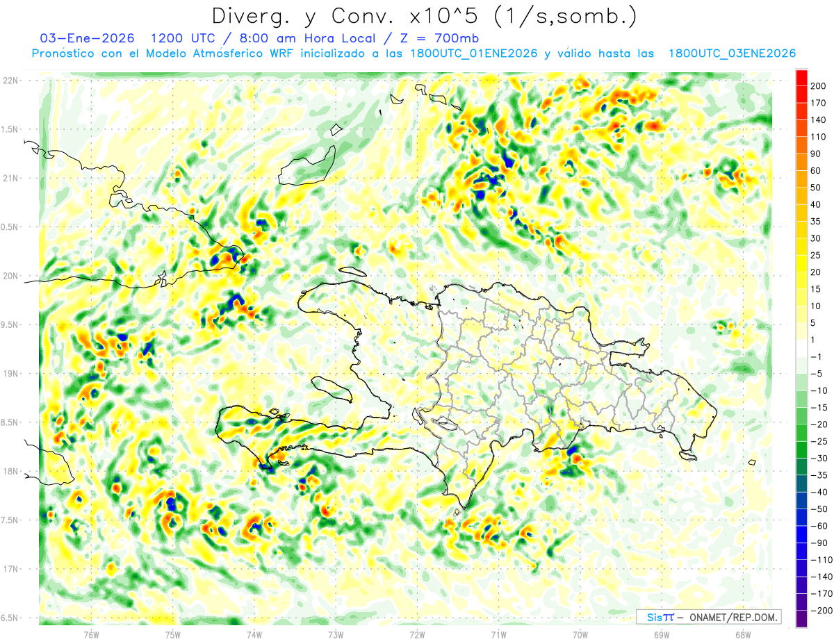
Task: Click the "1800UTC_01ENE2026" initialization text
Action: click(474, 53)
